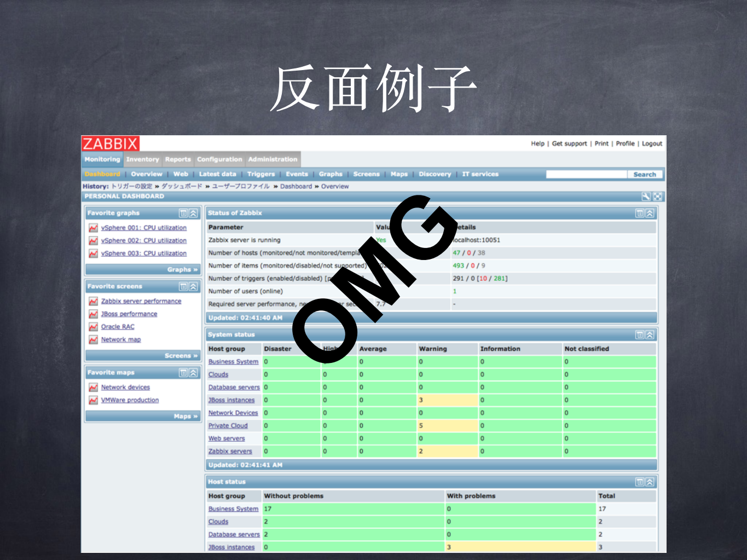Click the ZABBIX logo
Screen dimensions: 747x560
[x=109, y=143]
